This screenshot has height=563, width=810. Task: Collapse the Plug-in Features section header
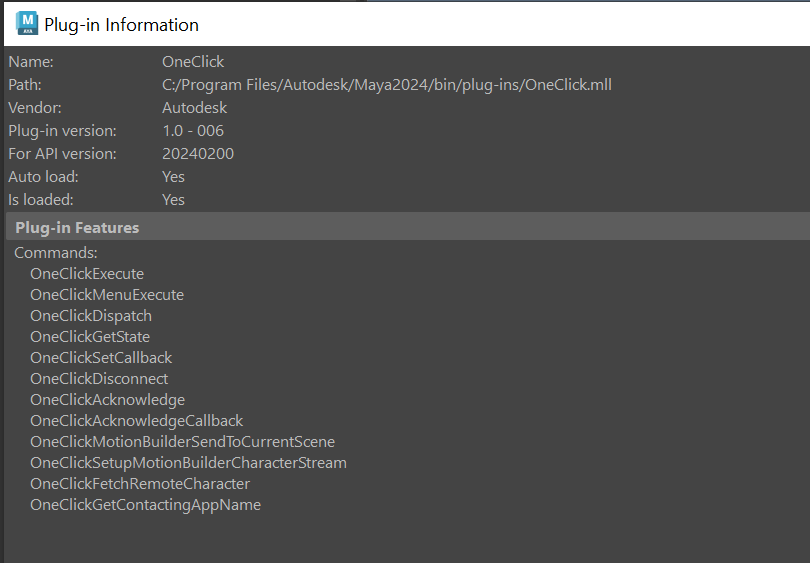click(77, 228)
